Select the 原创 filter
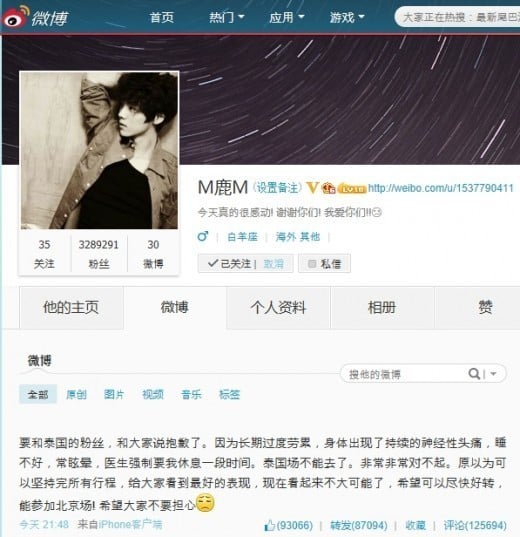 pyautogui.click(x=76, y=395)
